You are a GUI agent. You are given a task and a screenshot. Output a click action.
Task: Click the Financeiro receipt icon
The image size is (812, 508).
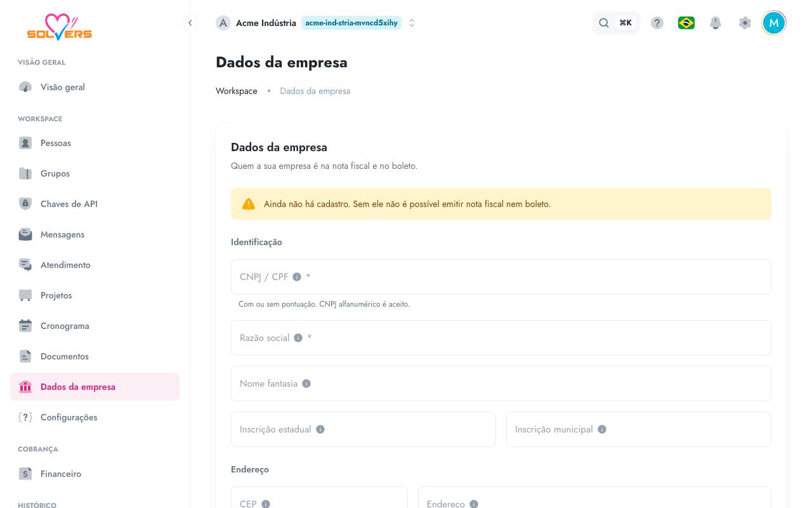tap(25, 474)
